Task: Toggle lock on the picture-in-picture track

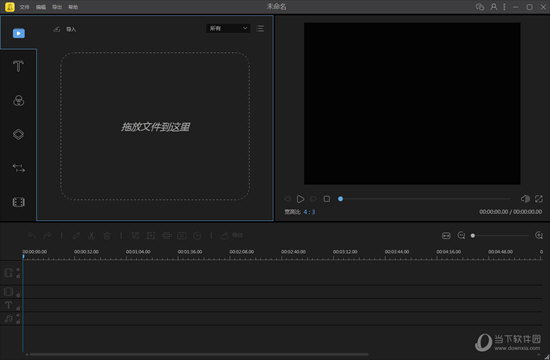Action: tap(18, 295)
